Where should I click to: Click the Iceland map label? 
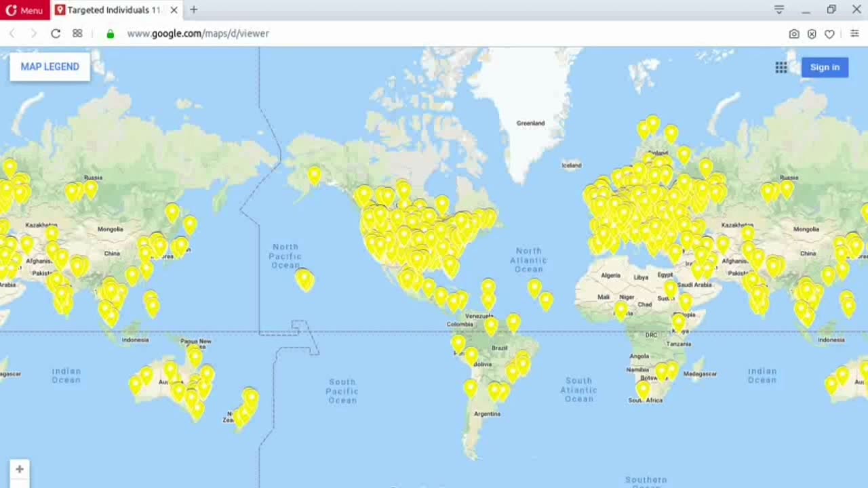point(572,165)
